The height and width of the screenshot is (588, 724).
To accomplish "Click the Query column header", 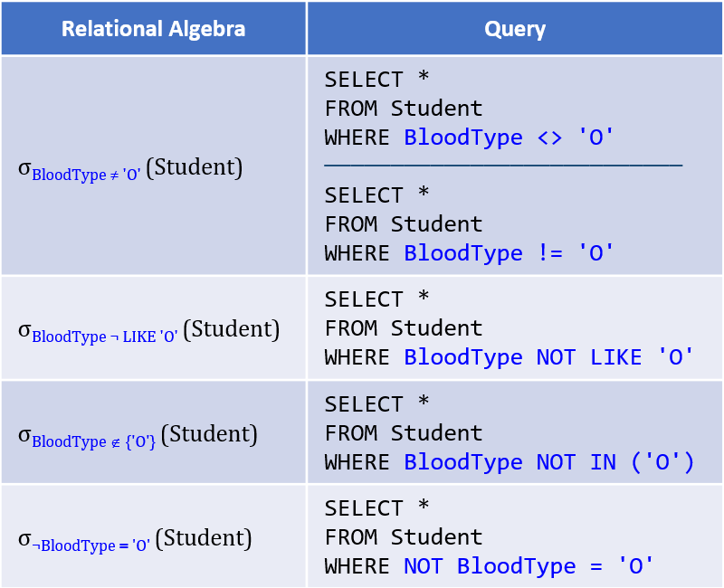I will 515,29.
